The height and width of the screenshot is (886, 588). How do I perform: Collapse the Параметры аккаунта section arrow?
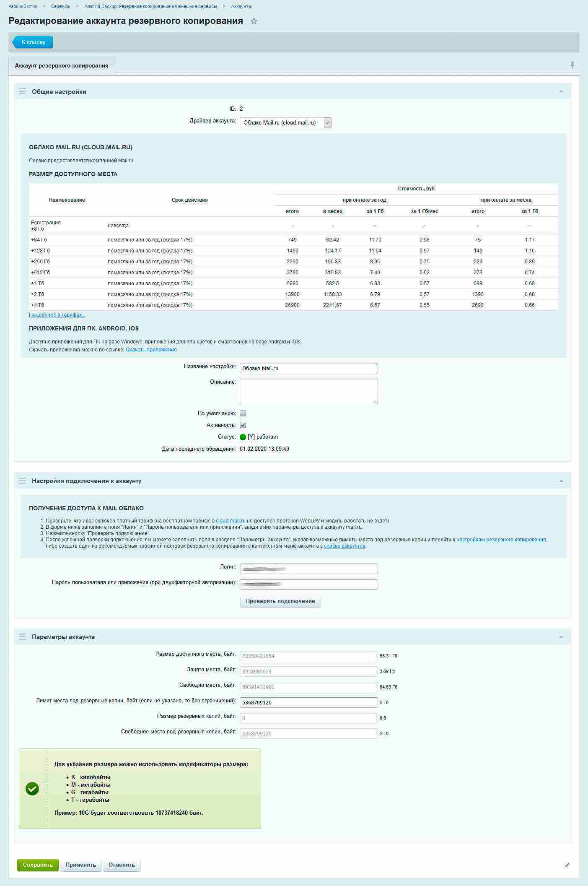[x=561, y=637]
